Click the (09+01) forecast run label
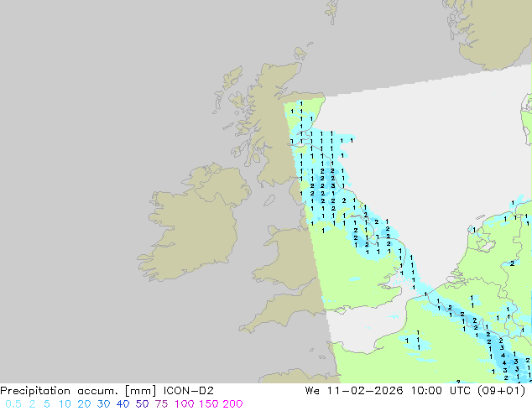The width and height of the screenshot is (532, 411). [501, 391]
